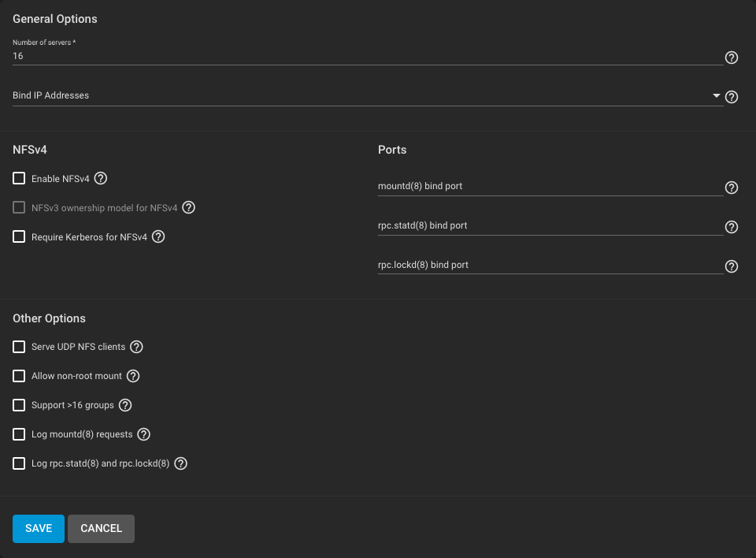Open help for Number of servers
Viewport: 756px width, 558px height.
click(731, 58)
